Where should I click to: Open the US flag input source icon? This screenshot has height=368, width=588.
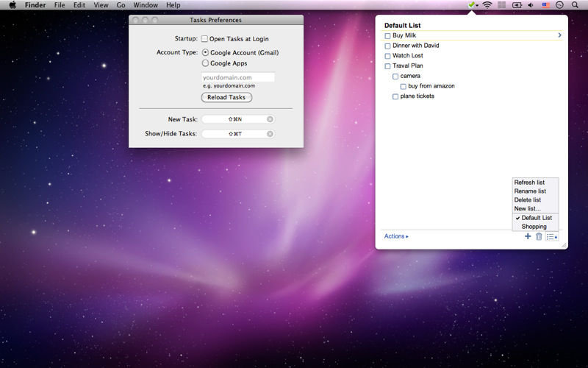tap(546, 5)
